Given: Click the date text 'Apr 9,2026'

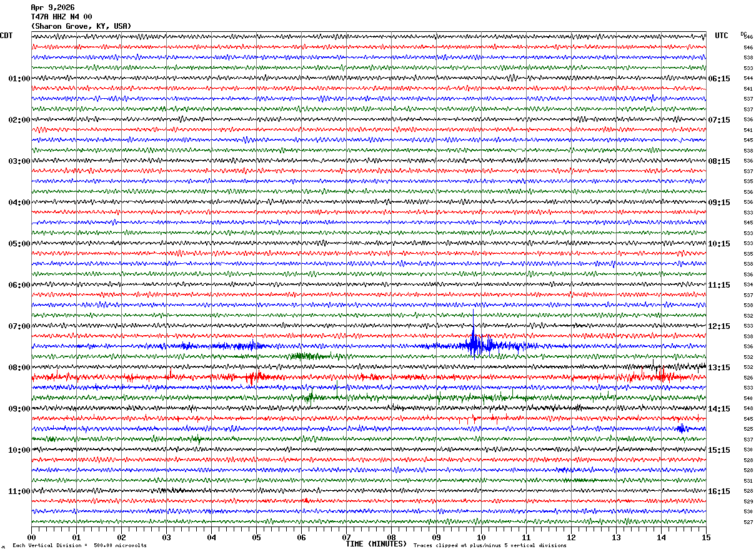Looking at the screenshot, I should click(x=52, y=8).
